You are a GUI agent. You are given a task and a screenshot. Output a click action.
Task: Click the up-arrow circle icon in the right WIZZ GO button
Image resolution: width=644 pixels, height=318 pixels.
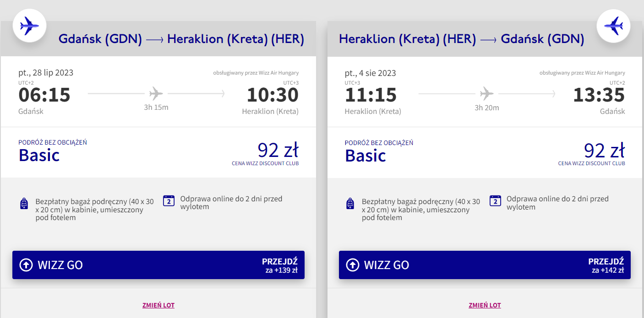coord(353,265)
